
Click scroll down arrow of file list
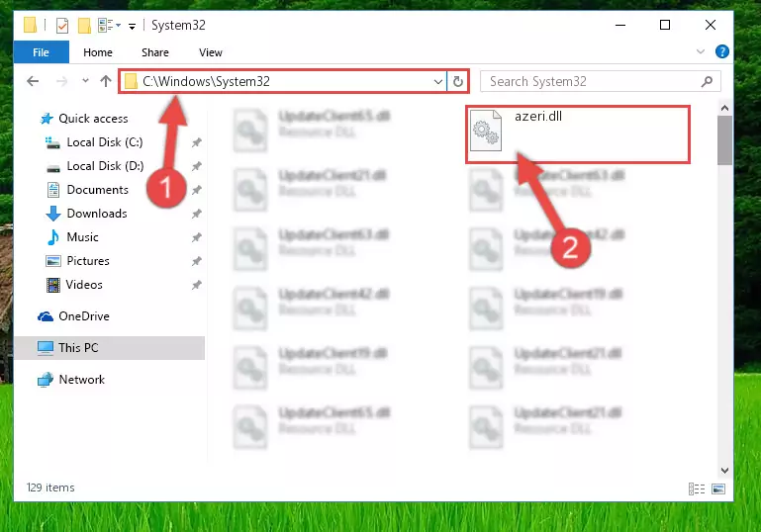point(724,470)
